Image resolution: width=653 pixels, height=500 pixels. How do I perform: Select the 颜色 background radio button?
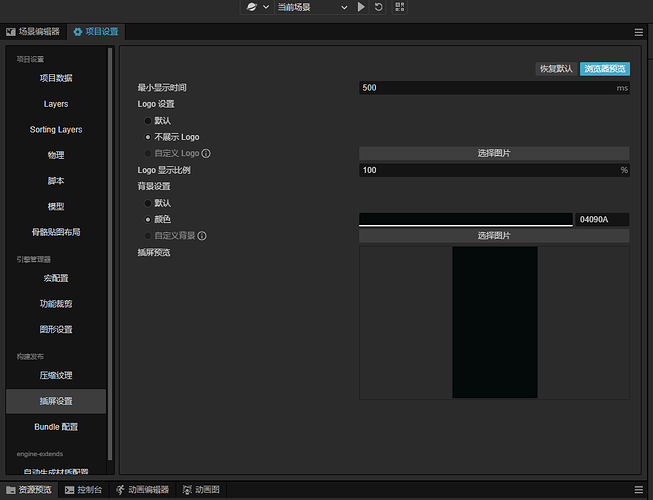click(147, 219)
